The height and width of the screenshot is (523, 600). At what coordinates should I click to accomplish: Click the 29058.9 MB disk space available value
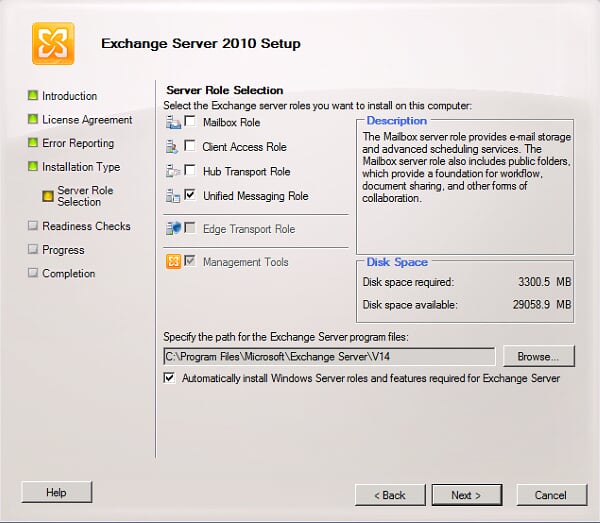click(x=542, y=305)
